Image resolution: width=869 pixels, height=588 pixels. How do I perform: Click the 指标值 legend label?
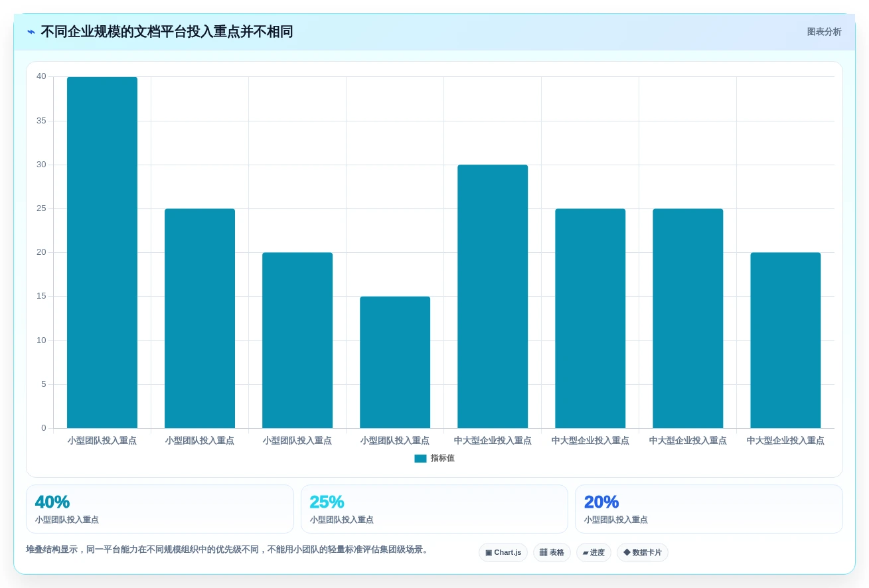tap(443, 459)
